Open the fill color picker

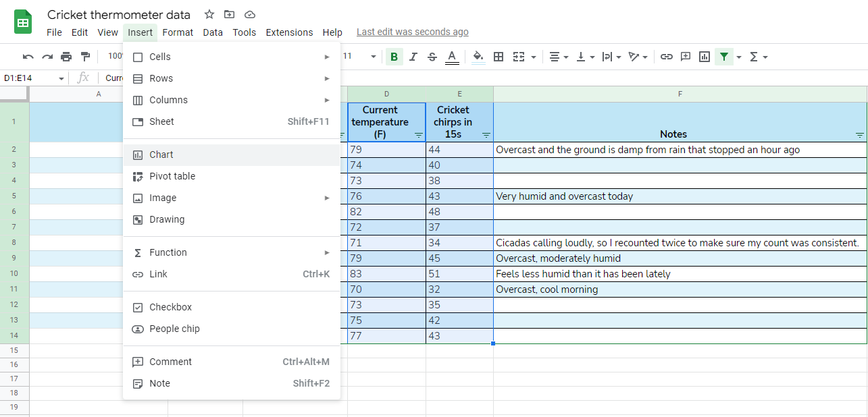pos(478,57)
